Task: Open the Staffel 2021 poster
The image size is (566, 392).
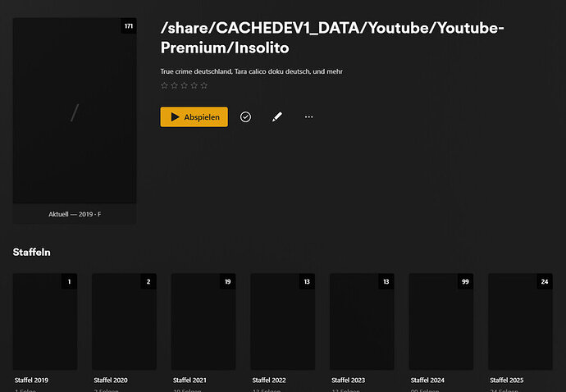Action: tap(203, 321)
